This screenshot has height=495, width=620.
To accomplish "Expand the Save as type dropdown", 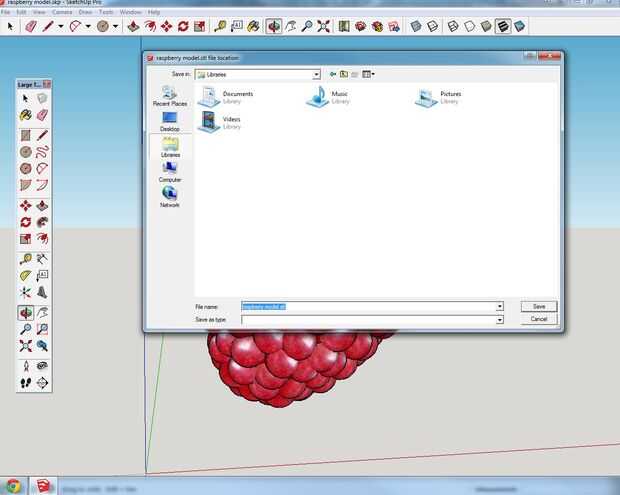I will click(500, 319).
